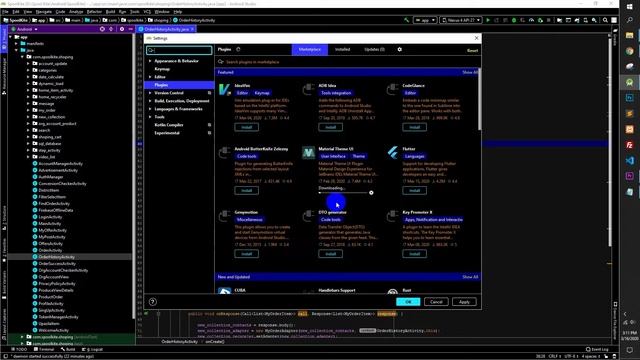The image size is (640, 360).
Task: Click the Flutter plugin logo
Action: pos(392,153)
